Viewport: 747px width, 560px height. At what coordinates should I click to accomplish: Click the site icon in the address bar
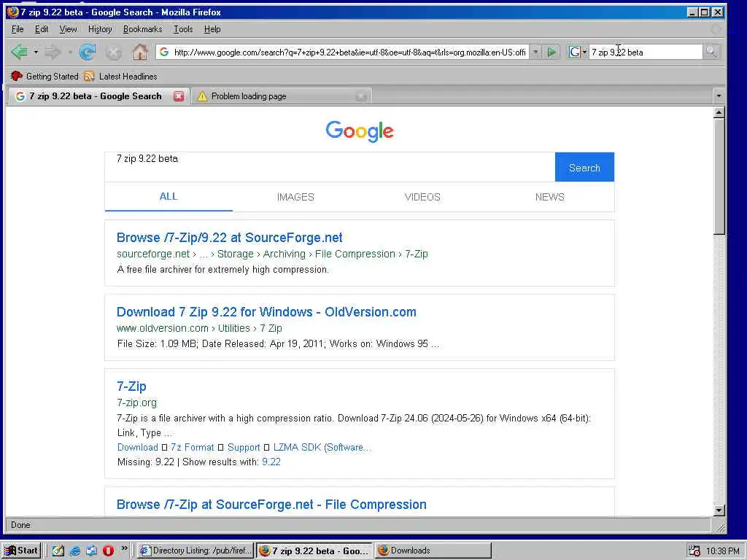[x=164, y=52]
